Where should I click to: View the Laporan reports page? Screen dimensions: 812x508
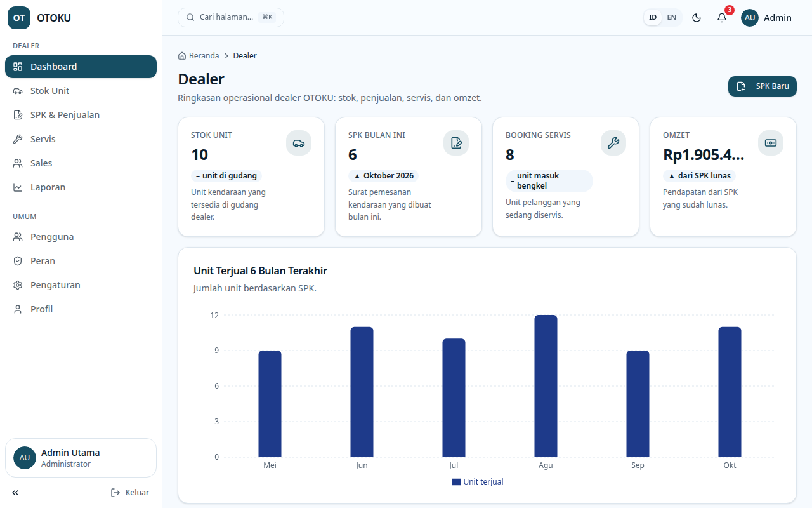(x=81, y=187)
